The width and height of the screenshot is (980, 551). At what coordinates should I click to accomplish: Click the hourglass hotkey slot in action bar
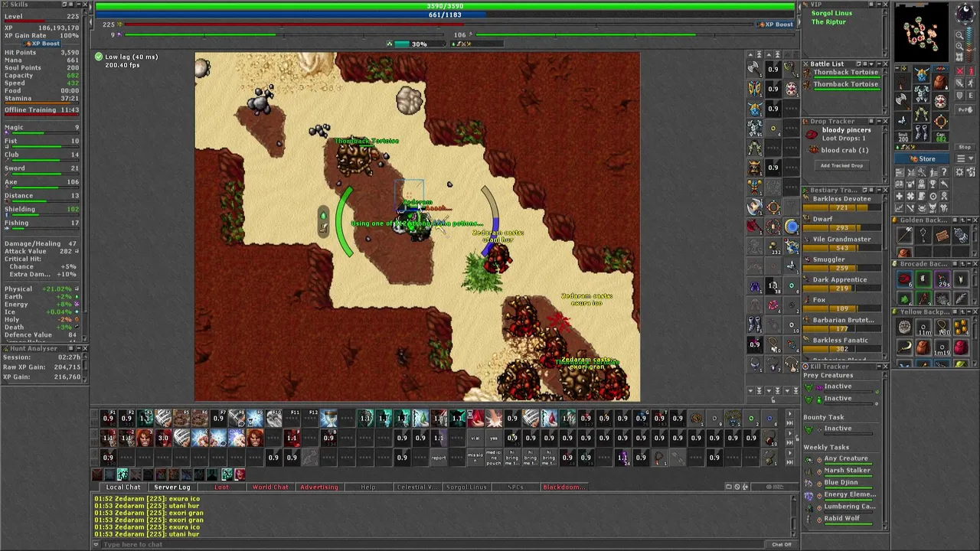pos(328,418)
